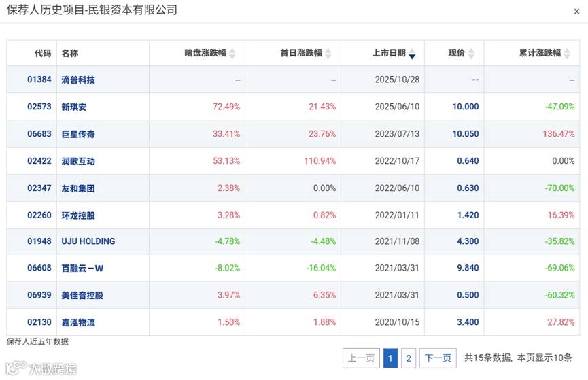
Task: Select dialog title 保荐人历史项目-民银资本有限公司
Action: (x=92, y=10)
